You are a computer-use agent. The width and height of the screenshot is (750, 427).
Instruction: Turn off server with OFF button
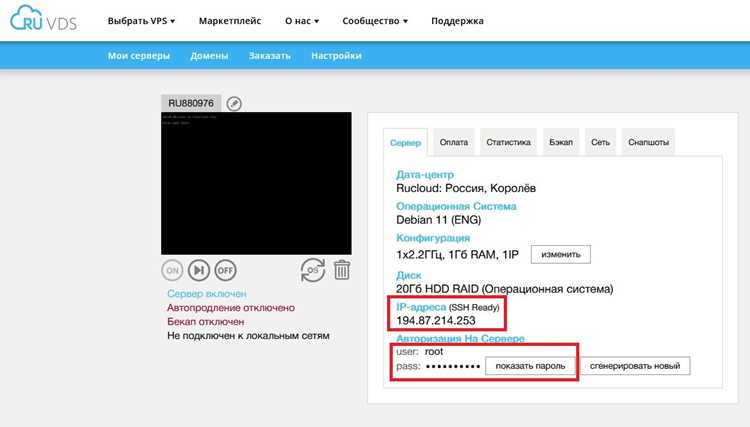tap(225, 271)
